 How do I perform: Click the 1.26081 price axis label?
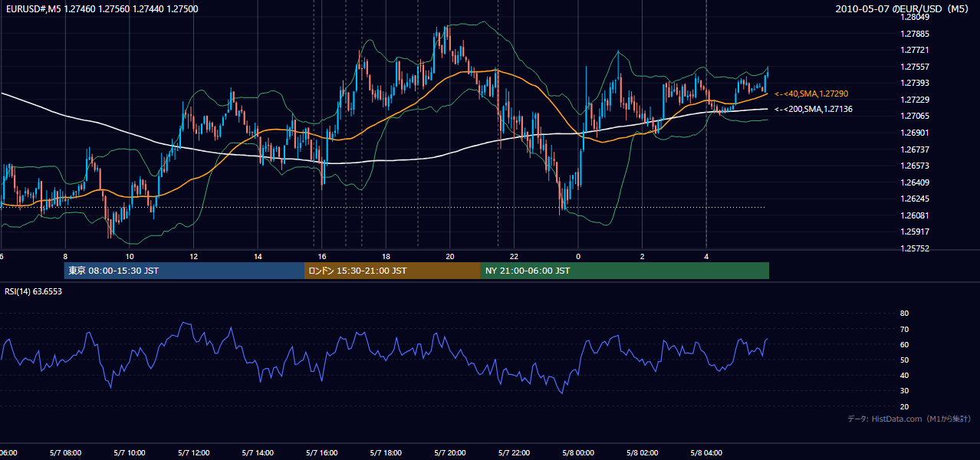click(914, 215)
